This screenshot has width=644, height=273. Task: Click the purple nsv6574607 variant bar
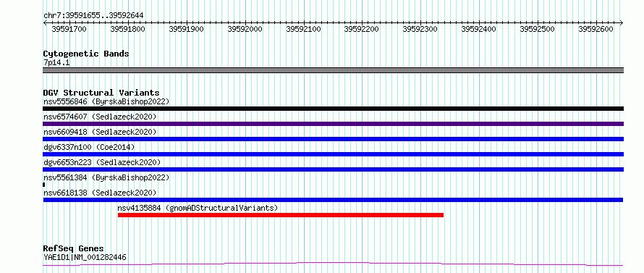333,124
